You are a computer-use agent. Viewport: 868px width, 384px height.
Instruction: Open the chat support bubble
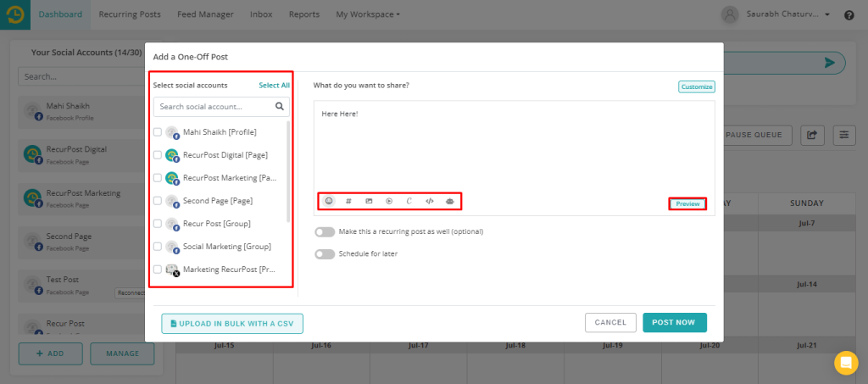[x=846, y=363]
